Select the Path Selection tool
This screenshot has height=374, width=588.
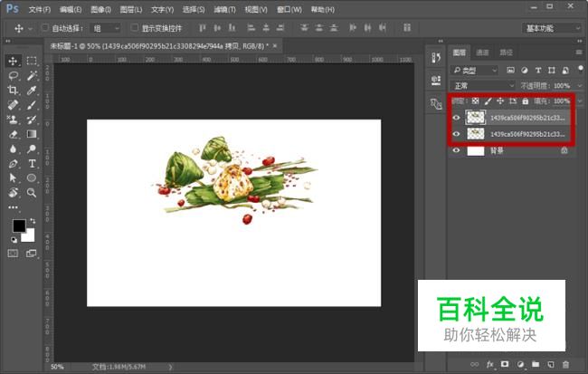[x=13, y=178]
